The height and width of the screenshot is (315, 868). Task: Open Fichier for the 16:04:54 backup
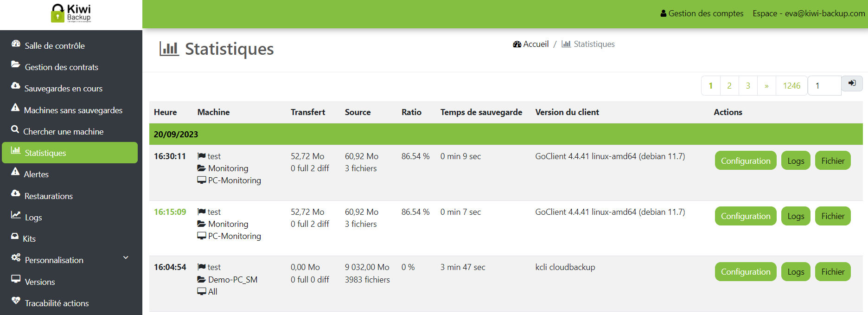click(833, 271)
